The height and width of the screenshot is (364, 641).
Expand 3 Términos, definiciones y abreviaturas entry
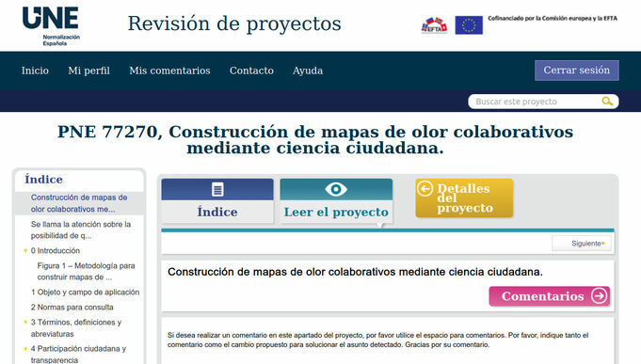pos(25,322)
